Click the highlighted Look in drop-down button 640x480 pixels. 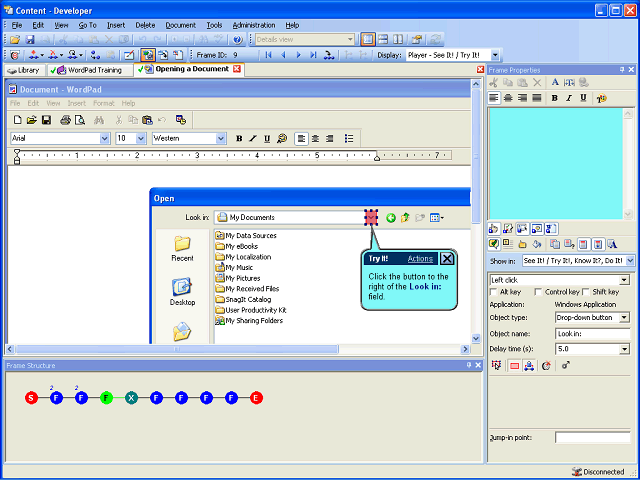(x=371, y=218)
